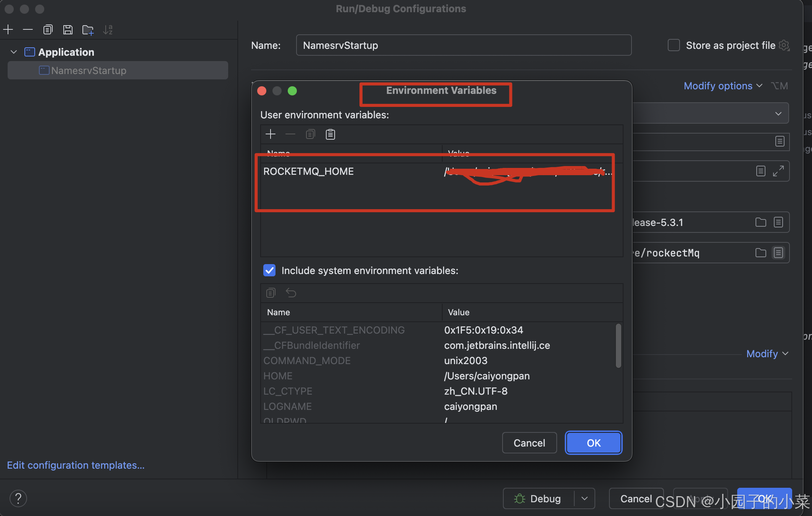Click the Name field containing NamesrvStartup

click(x=463, y=45)
